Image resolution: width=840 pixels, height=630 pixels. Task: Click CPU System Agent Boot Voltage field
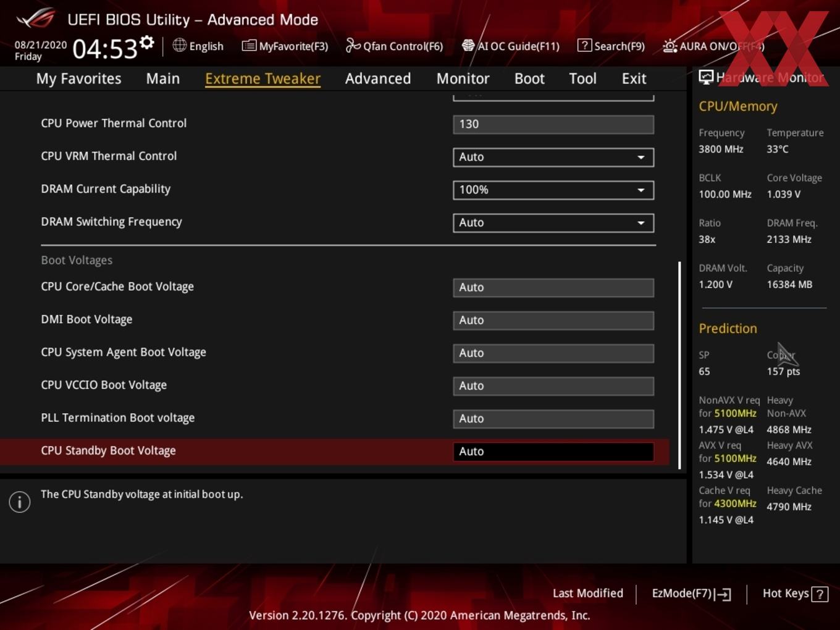(553, 353)
